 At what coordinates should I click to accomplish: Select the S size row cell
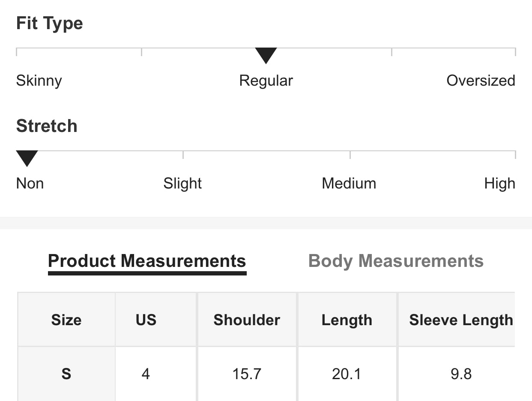(66, 374)
